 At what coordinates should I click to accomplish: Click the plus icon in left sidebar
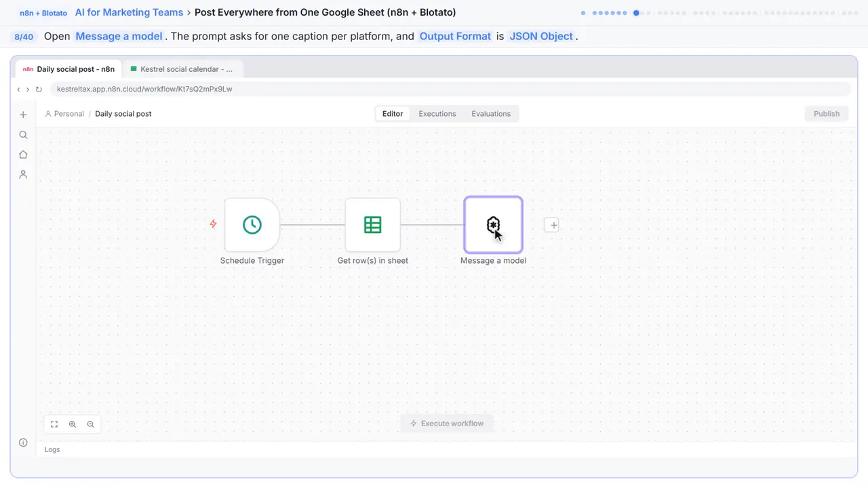pyautogui.click(x=23, y=115)
